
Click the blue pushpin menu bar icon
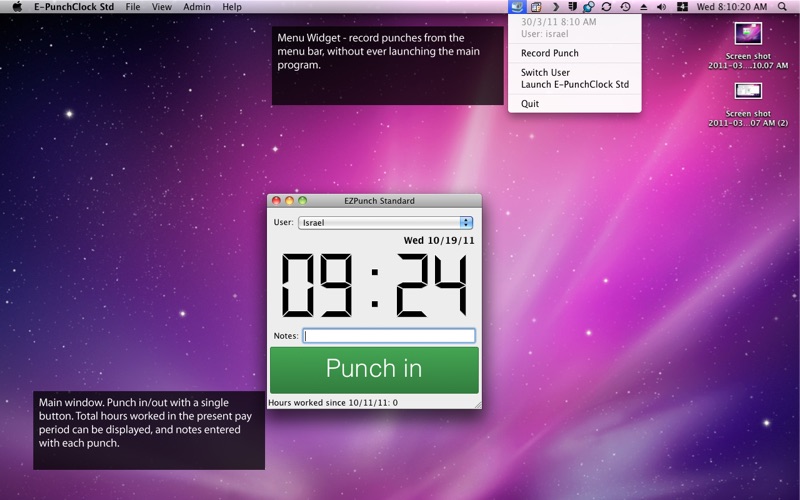pos(589,7)
